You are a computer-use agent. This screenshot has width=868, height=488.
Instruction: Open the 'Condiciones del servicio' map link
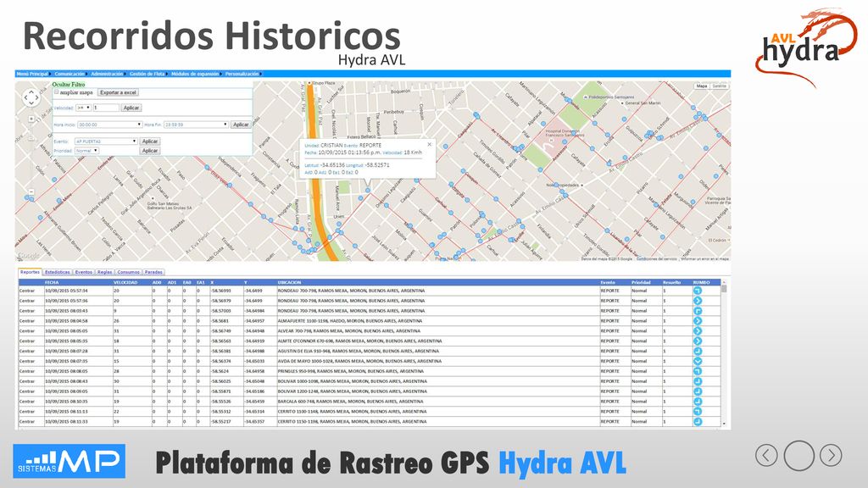point(657,259)
